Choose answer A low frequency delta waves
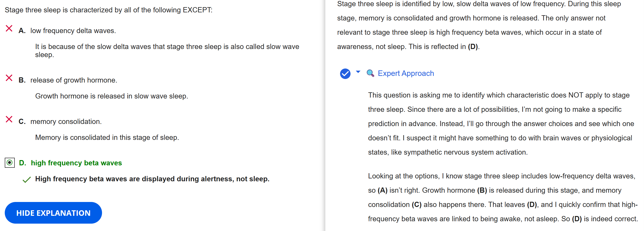Viewport: 644px width, 231px height. pos(73,31)
